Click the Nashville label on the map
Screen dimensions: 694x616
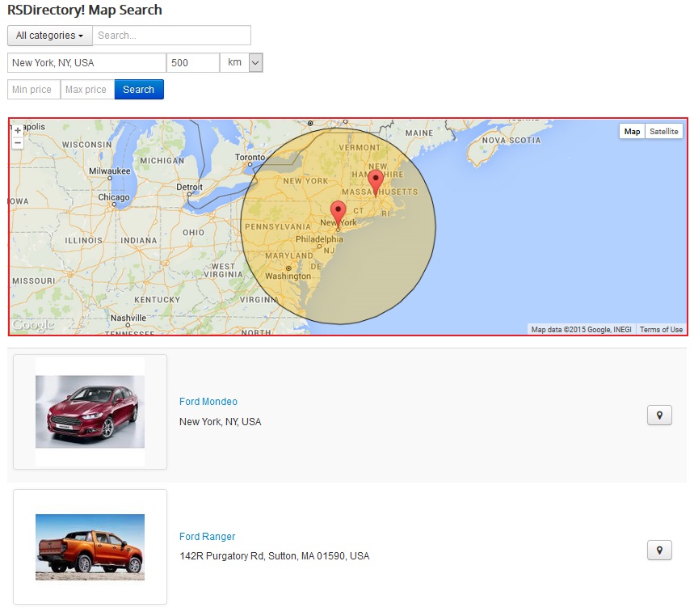click(128, 318)
